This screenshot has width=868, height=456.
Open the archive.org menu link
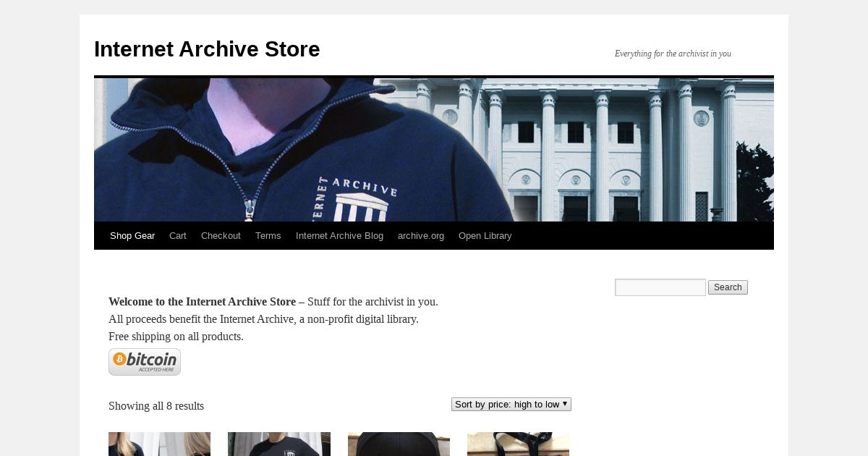[x=421, y=236]
